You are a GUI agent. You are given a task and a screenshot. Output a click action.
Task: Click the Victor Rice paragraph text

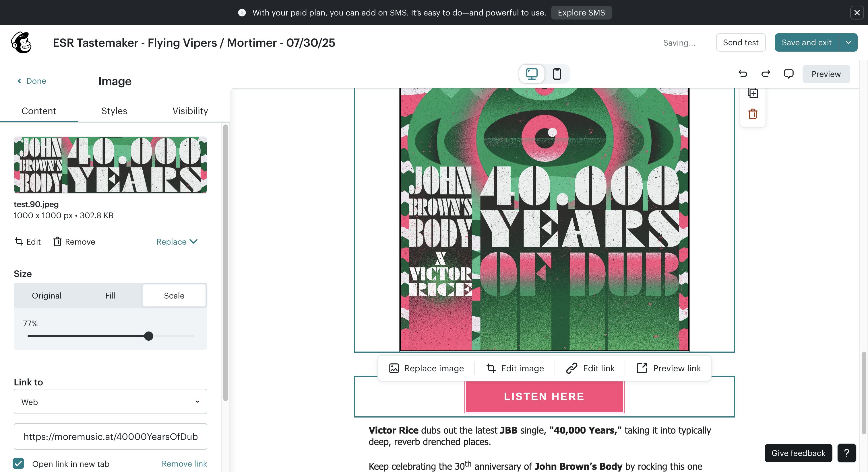540,436
